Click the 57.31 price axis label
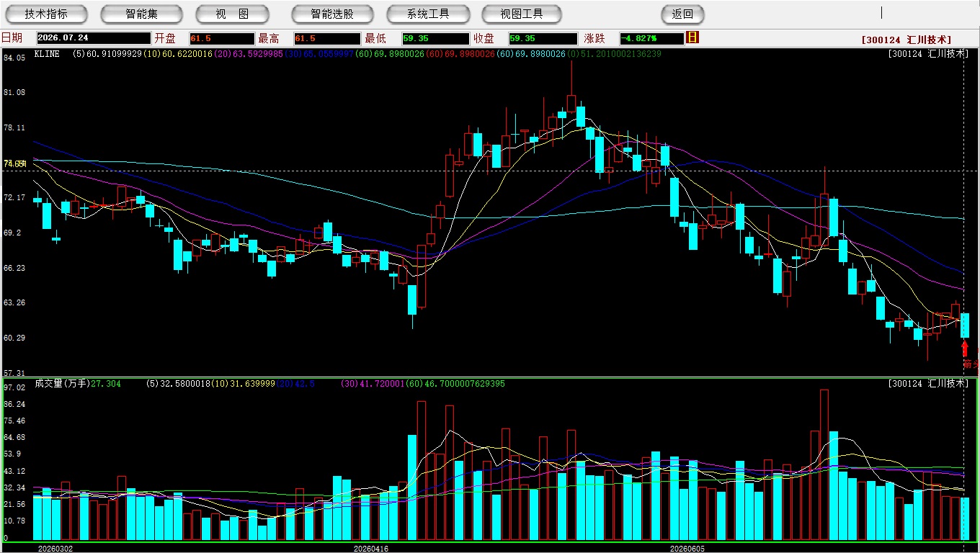This screenshot has width=980, height=553. (14, 373)
